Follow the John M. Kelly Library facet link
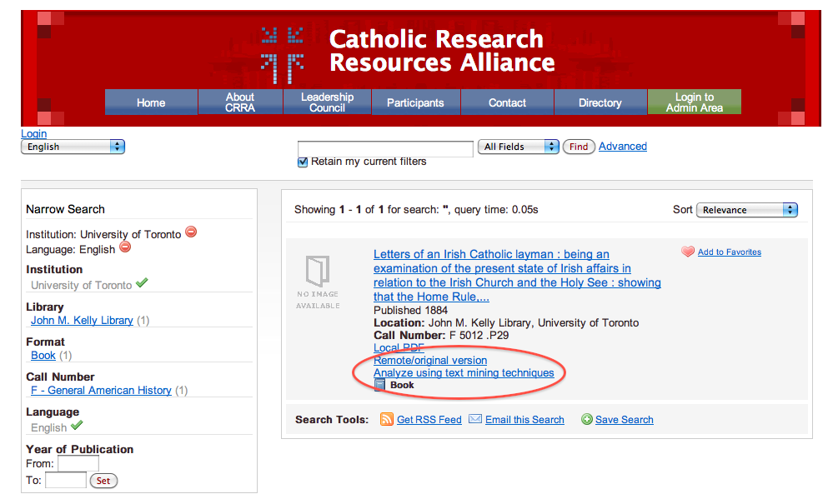The image size is (833, 504). [81, 320]
